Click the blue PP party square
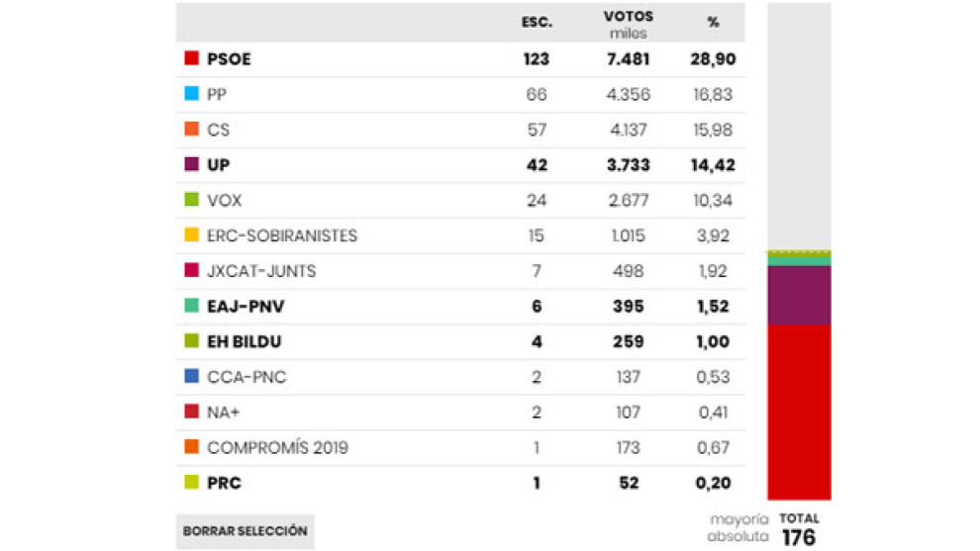The image size is (980, 551). click(x=192, y=94)
